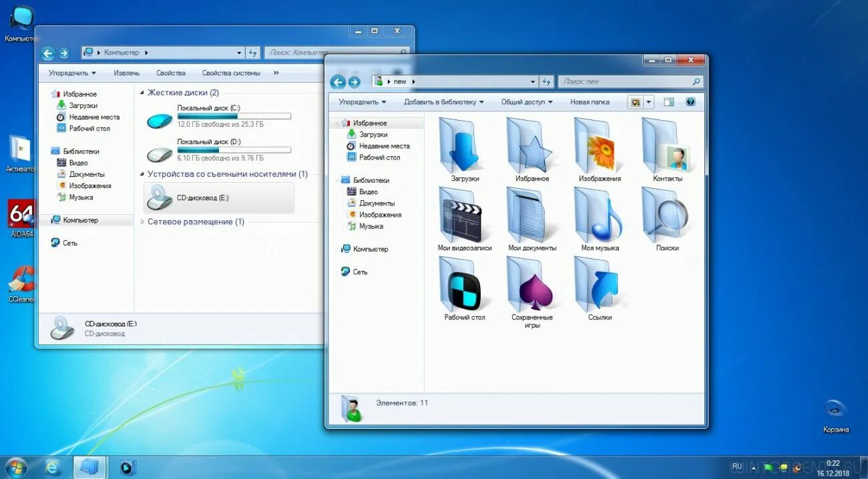Toggle the preview pane button in new window
868x479 pixels.
click(x=669, y=102)
